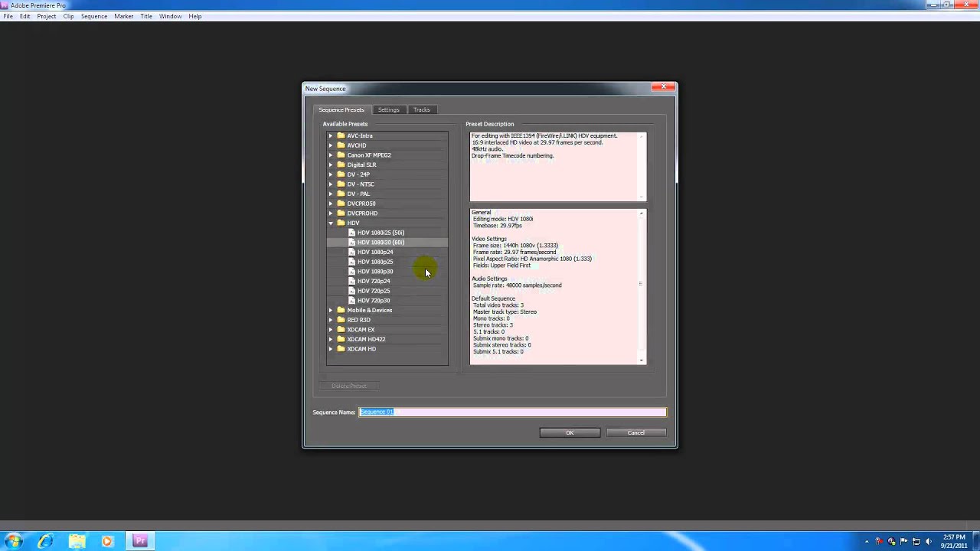Click the volume speaker tray icon
980x551 pixels.
coord(928,542)
